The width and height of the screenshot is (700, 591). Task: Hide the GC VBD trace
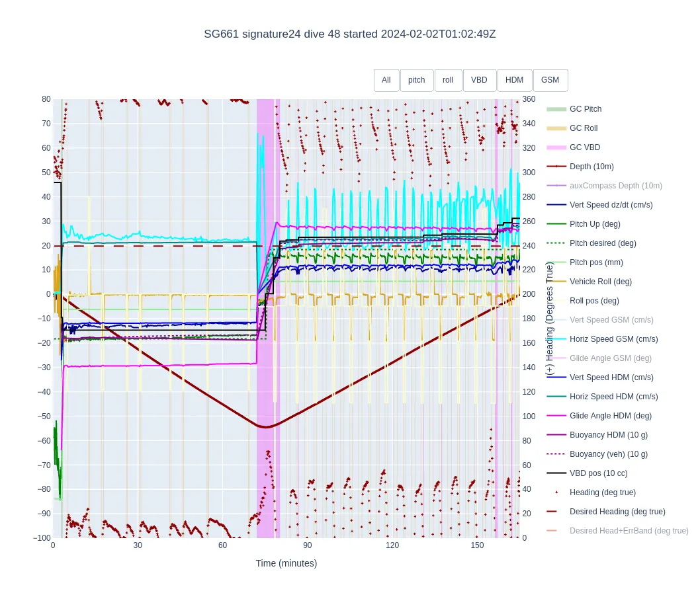[584, 147]
